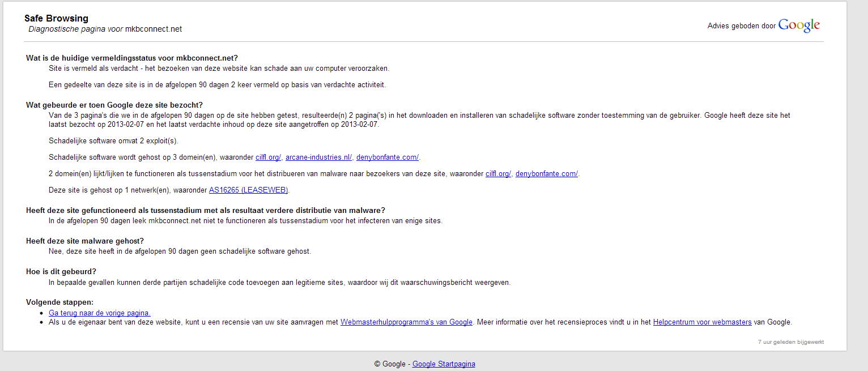Open the AS16265 (LEASEWEB) network link
This screenshot has height=371, width=868.
249,190
